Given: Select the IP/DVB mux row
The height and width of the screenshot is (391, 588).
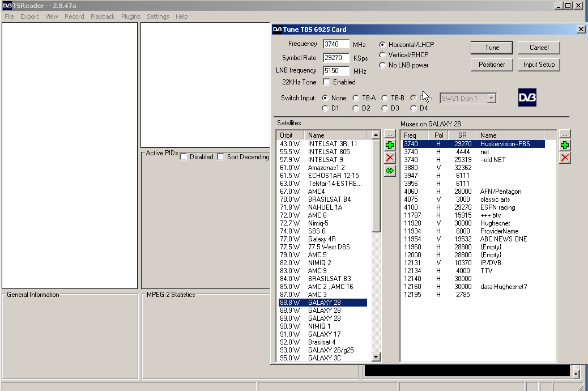Looking at the screenshot, I should tap(473, 263).
